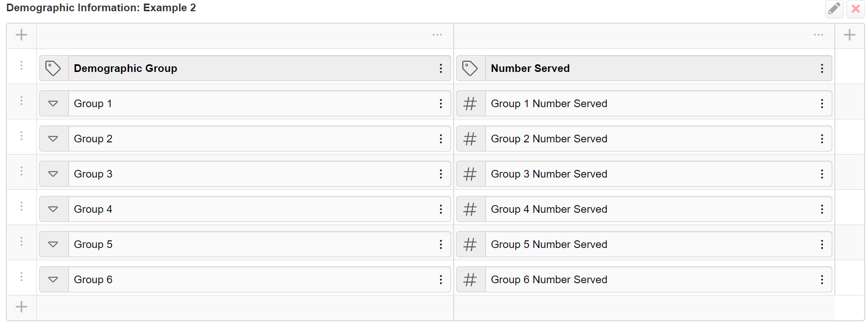
Task: Select the Group 3 dropdown field label
Action: 93,174
